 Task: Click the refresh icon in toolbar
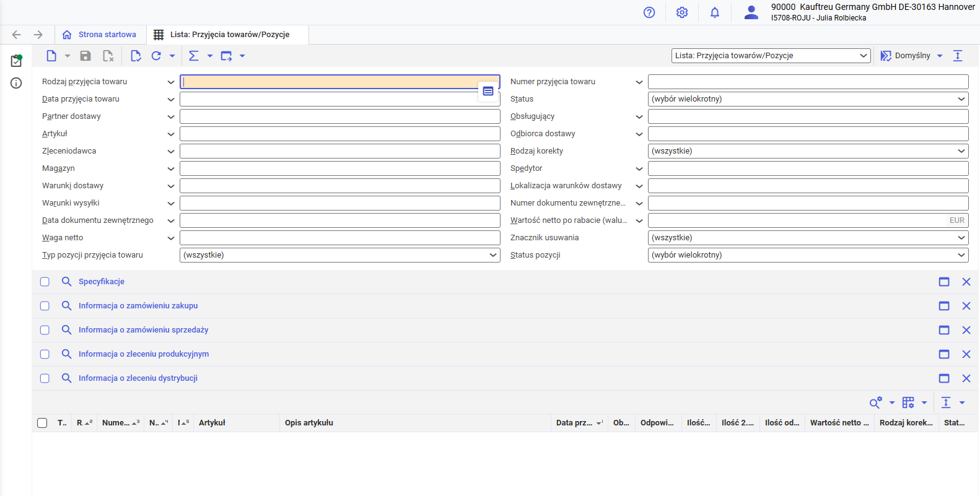(x=156, y=56)
